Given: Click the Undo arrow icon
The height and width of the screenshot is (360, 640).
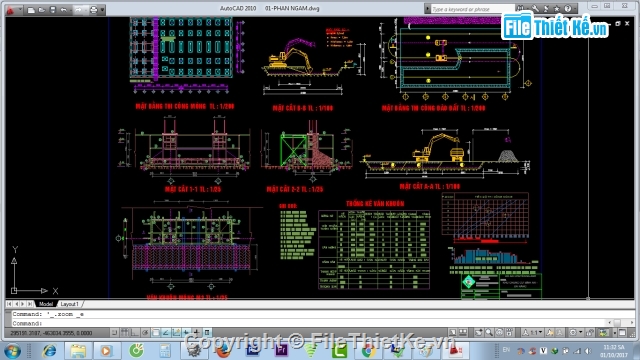Looking at the screenshot, I should click(x=64, y=10).
